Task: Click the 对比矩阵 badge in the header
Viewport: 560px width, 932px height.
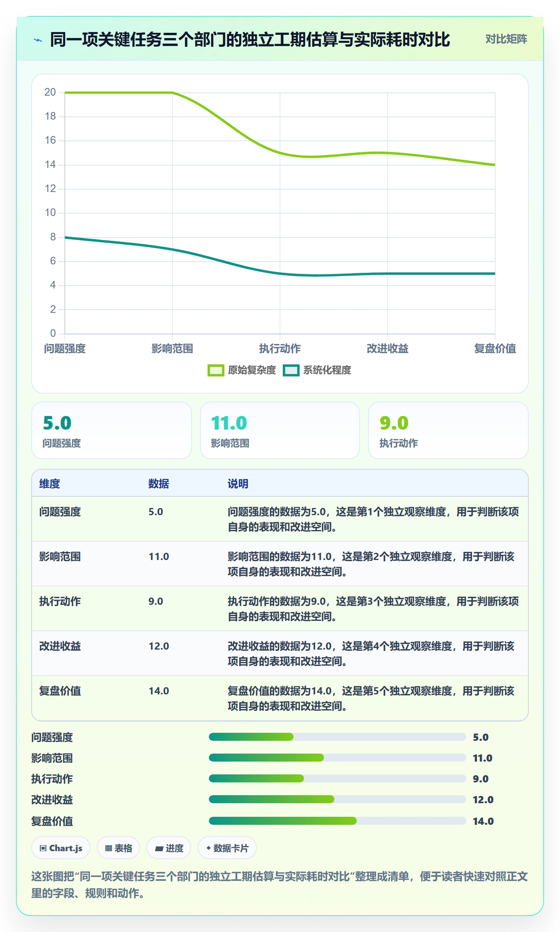Action: [x=506, y=39]
